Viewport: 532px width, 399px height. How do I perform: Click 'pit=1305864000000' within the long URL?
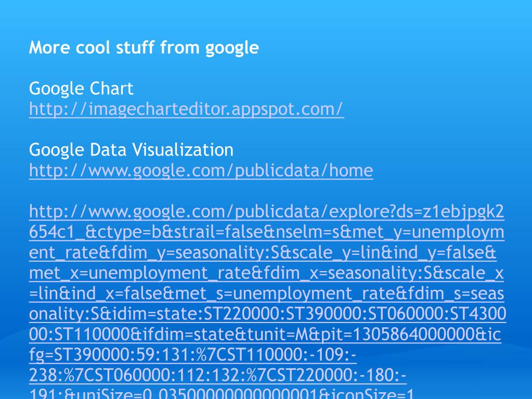point(398,334)
